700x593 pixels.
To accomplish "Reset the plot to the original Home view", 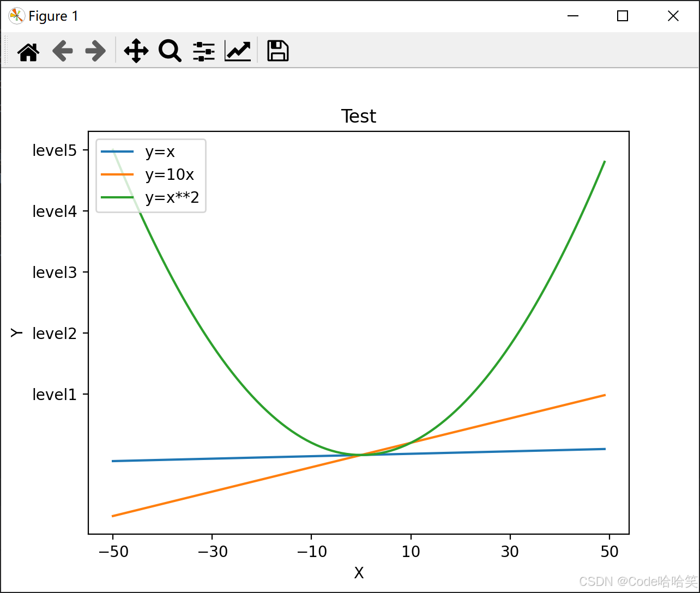I will pos(28,51).
